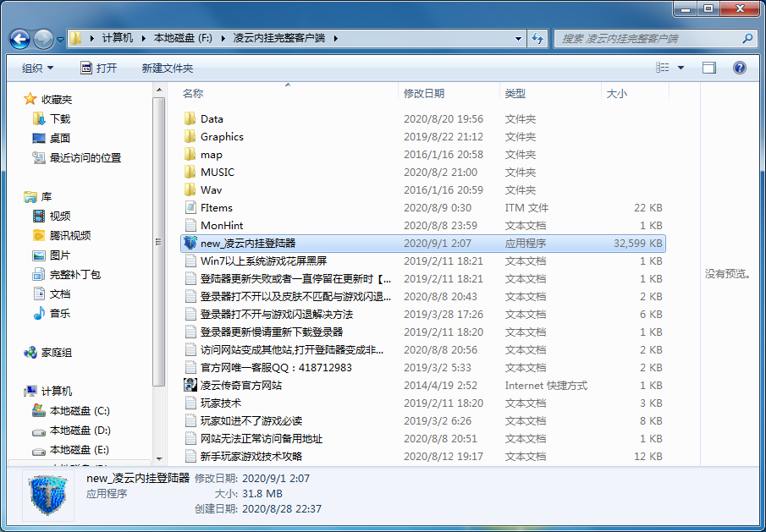Expand the arrow after 计算机 breadcrumb
This screenshot has width=766, height=532.
pyautogui.click(x=144, y=39)
